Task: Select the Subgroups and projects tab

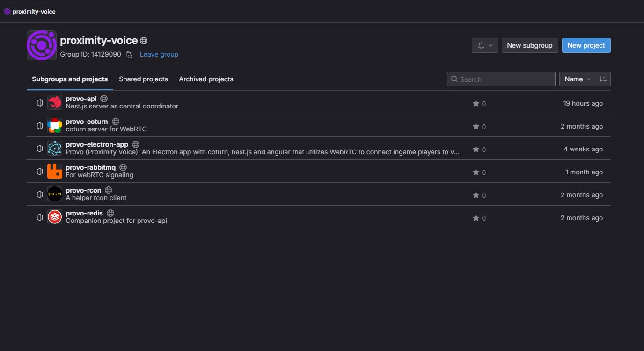Action: (70, 79)
